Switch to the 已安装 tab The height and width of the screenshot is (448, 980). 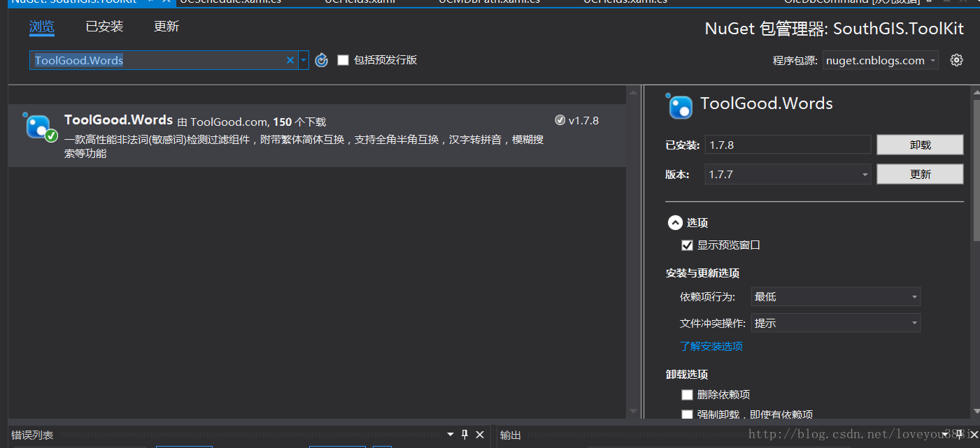click(x=104, y=26)
